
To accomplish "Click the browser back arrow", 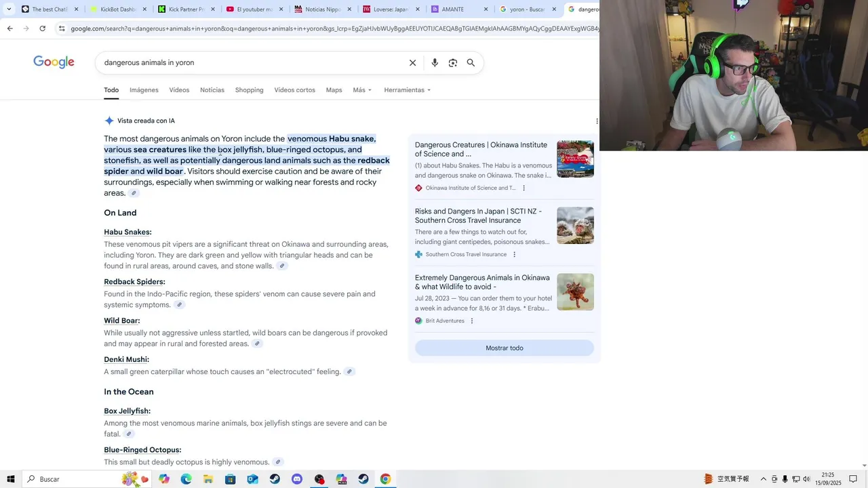I will click(9, 28).
